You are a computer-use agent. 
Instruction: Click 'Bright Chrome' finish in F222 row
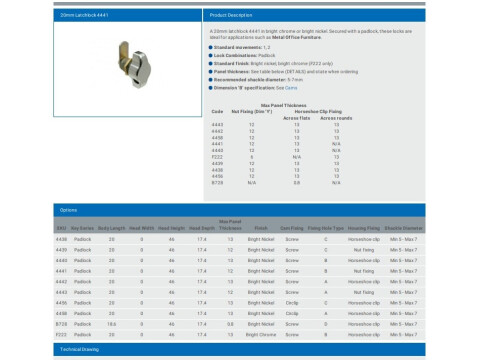(261, 335)
